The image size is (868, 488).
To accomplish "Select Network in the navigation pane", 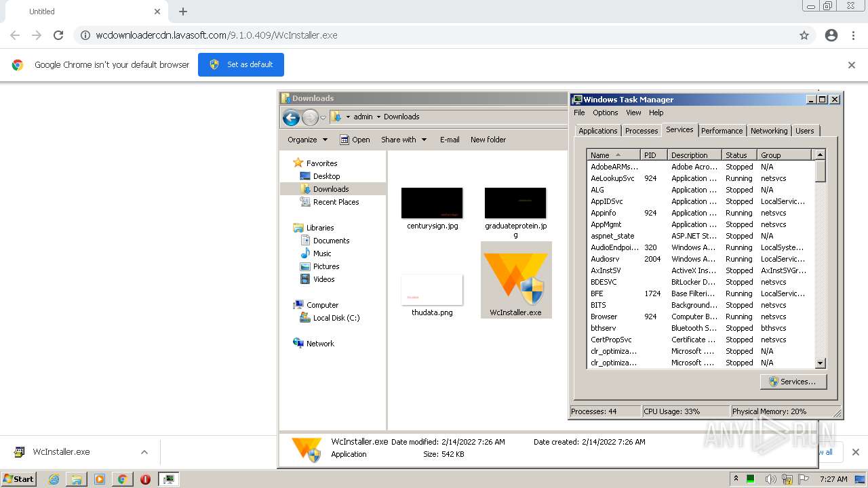I will pos(320,344).
